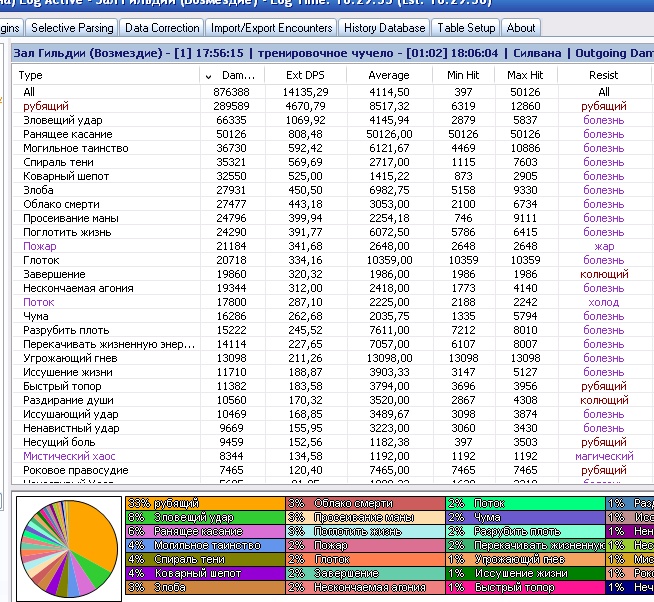
Task: Select the Просеивание маны table row
Action: coord(332,218)
